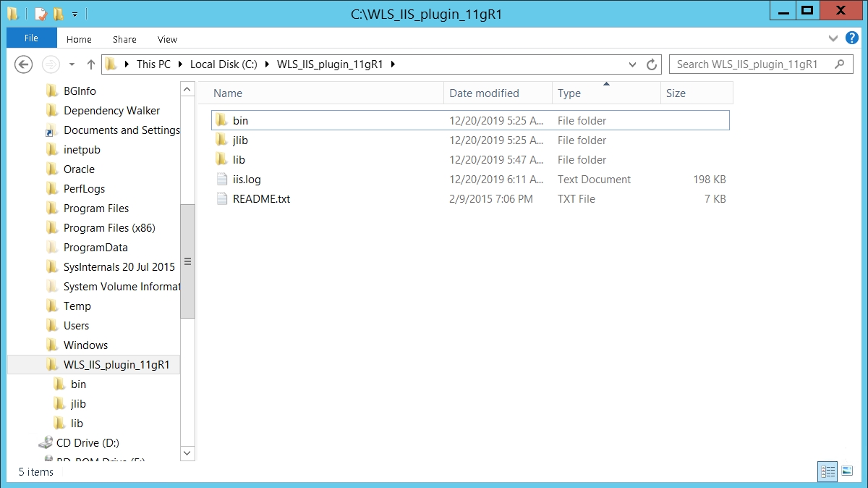Viewport: 868px width, 488px height.
Task: Click the README.txt file icon
Action: (x=222, y=199)
